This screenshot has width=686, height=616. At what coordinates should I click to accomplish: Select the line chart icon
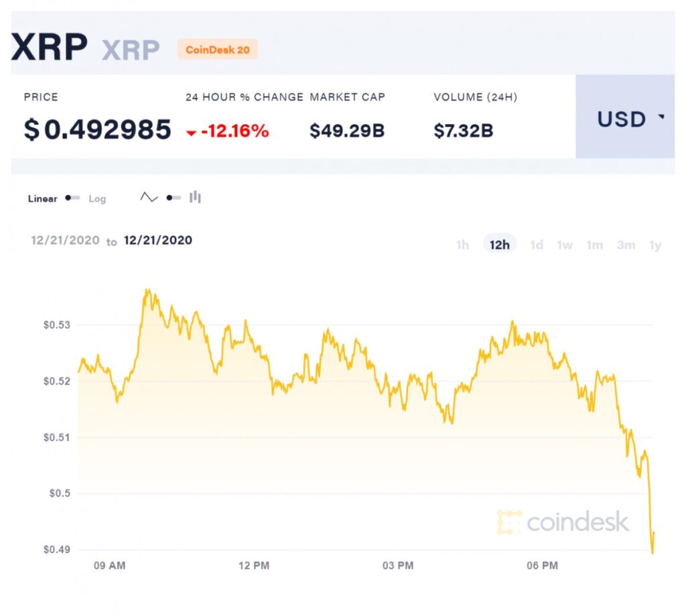pyautogui.click(x=149, y=198)
